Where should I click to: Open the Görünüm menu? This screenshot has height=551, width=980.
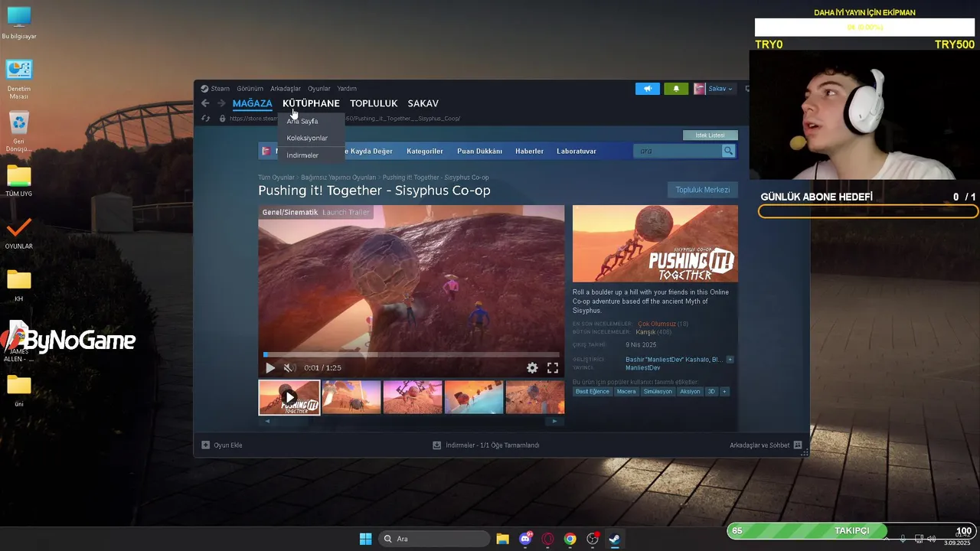tap(250, 89)
